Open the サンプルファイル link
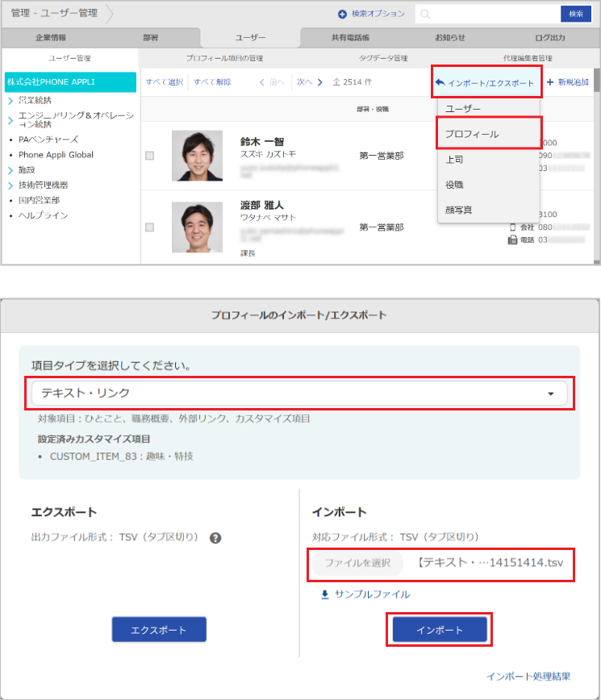The image size is (601, 700). [372, 594]
